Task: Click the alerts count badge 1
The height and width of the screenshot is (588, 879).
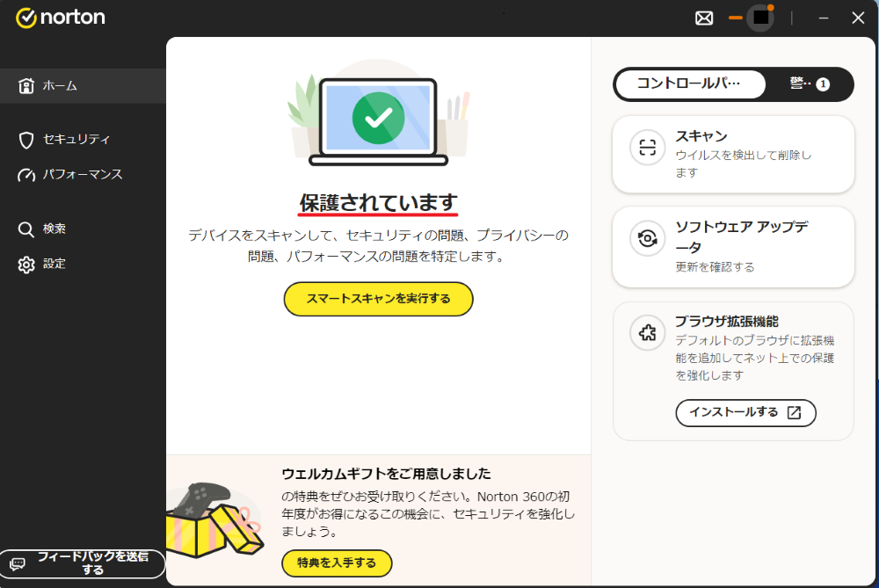Action: [823, 84]
